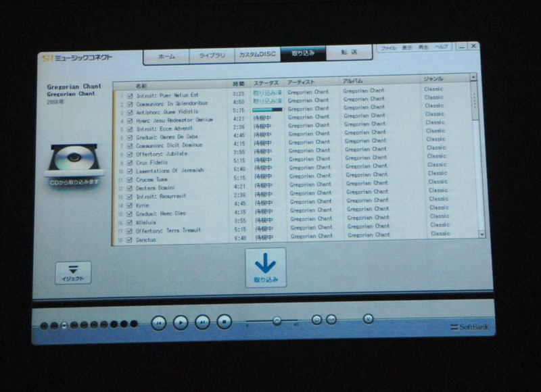Toggle checkbox for Introit: Puer Natus Est
This screenshot has width=541, height=392.
pyautogui.click(x=130, y=95)
